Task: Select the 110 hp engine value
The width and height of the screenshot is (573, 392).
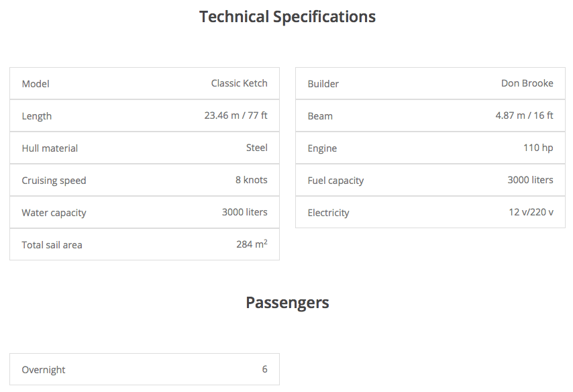Action: (x=538, y=148)
